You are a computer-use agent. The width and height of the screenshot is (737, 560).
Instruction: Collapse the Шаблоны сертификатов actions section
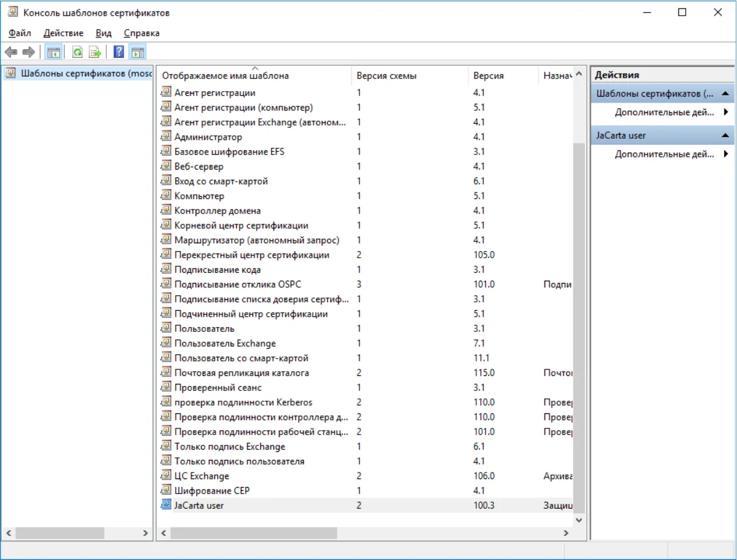[726, 94]
